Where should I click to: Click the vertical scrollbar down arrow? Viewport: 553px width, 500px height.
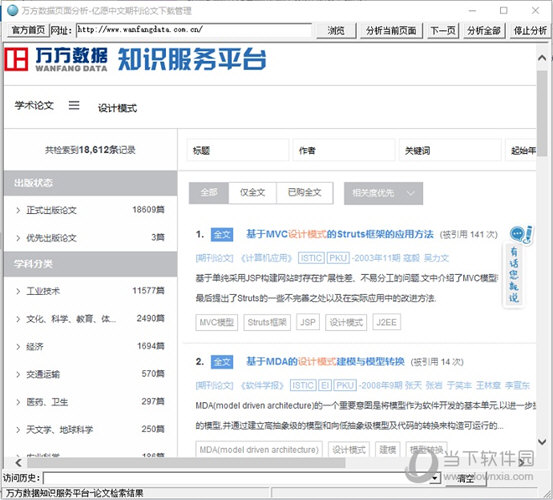click(542, 441)
